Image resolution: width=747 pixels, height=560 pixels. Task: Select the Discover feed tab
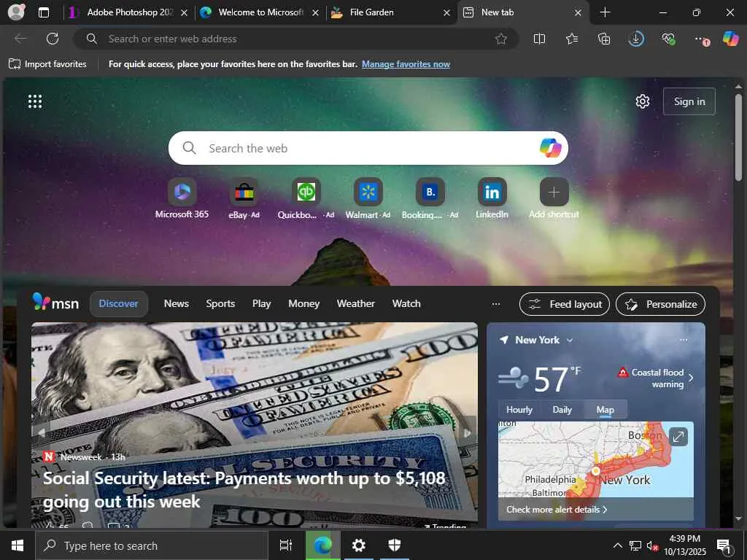click(119, 304)
